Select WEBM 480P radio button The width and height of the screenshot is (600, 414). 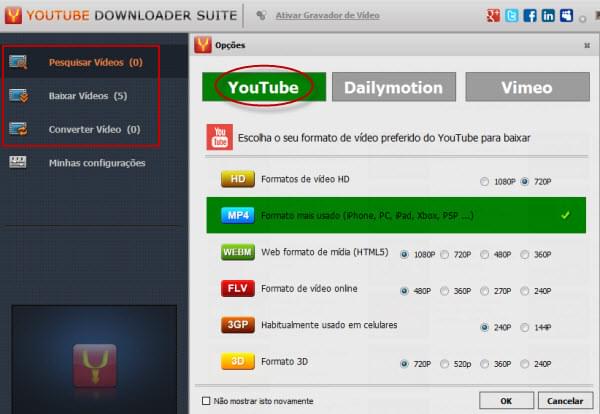pos(484,254)
